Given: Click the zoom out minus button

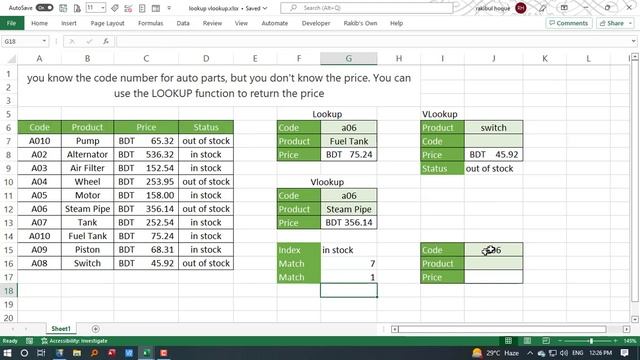Looking at the screenshot, I should pyautogui.click(x=560, y=341).
